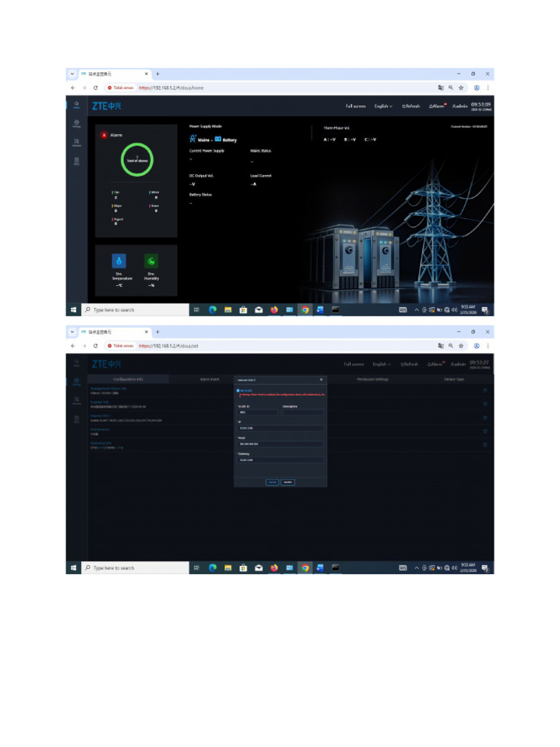Click translate page icon in dcua/home window
Screen dimensions: 560x747
pyautogui.click(x=440, y=88)
